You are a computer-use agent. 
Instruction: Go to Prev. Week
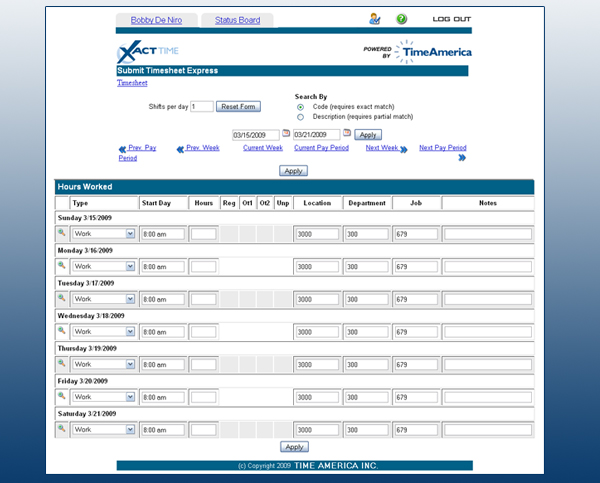click(x=202, y=148)
